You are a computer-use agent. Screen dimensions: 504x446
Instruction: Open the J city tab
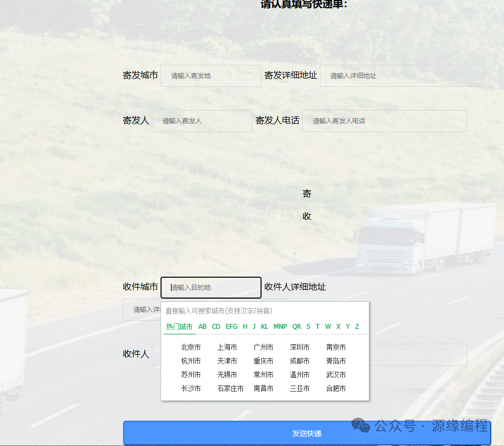point(254,327)
